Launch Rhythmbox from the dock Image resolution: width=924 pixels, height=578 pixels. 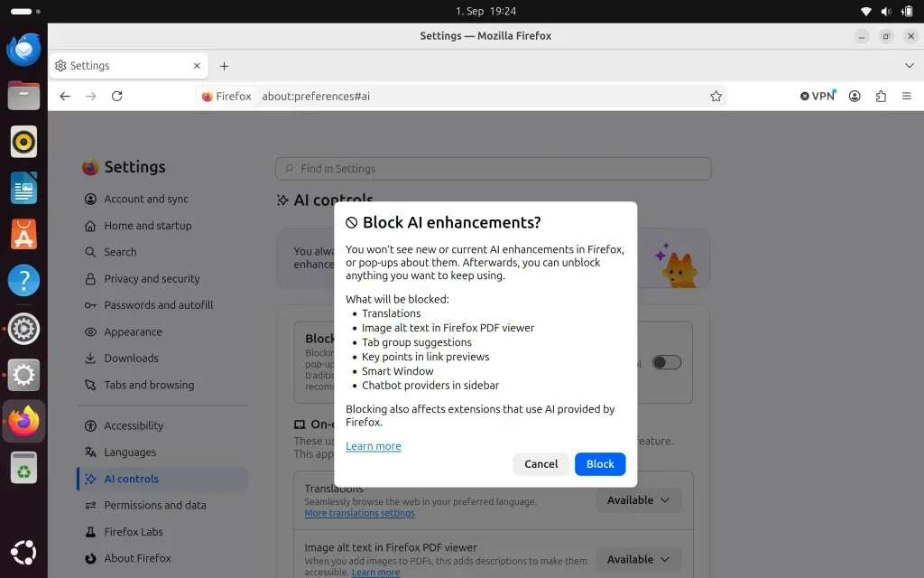point(23,142)
